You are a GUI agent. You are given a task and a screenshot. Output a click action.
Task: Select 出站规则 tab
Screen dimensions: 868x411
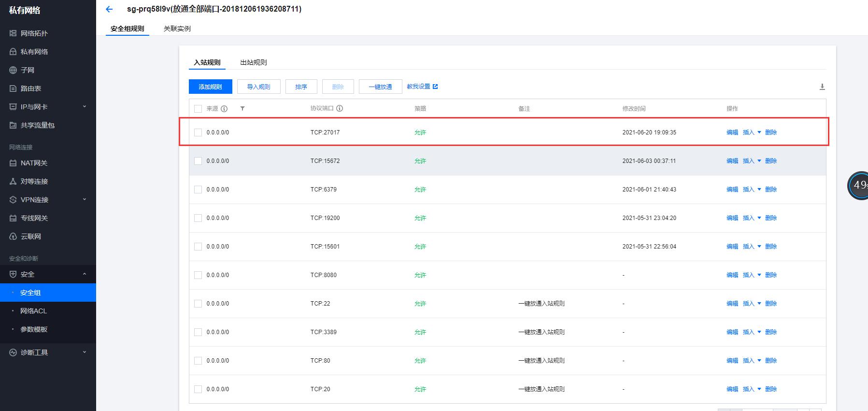[254, 62]
